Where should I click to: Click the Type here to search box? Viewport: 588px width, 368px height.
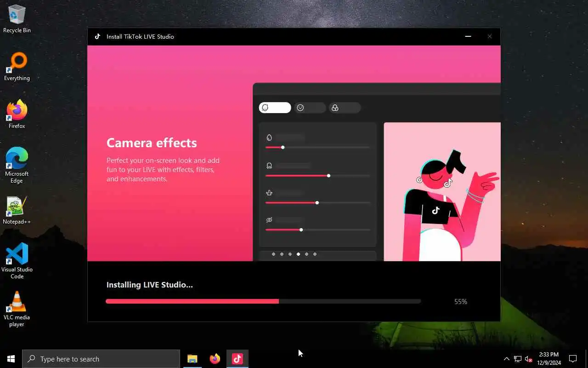pyautogui.click(x=101, y=359)
